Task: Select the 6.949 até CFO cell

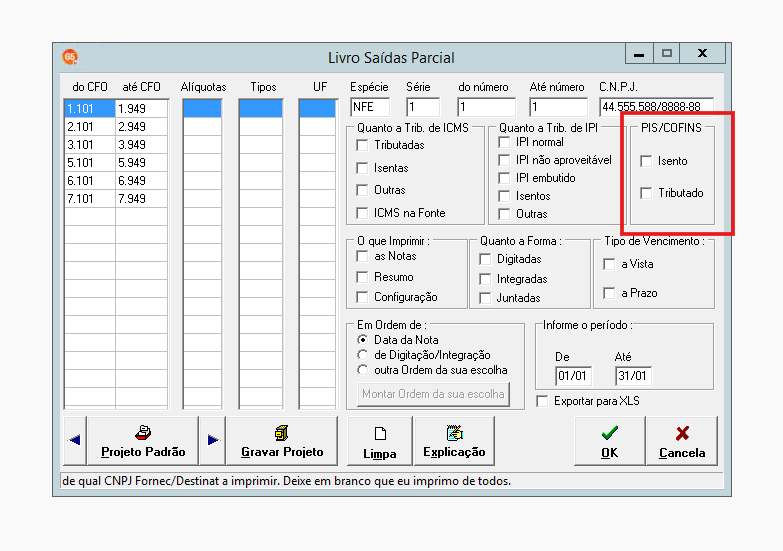Action: [142, 181]
